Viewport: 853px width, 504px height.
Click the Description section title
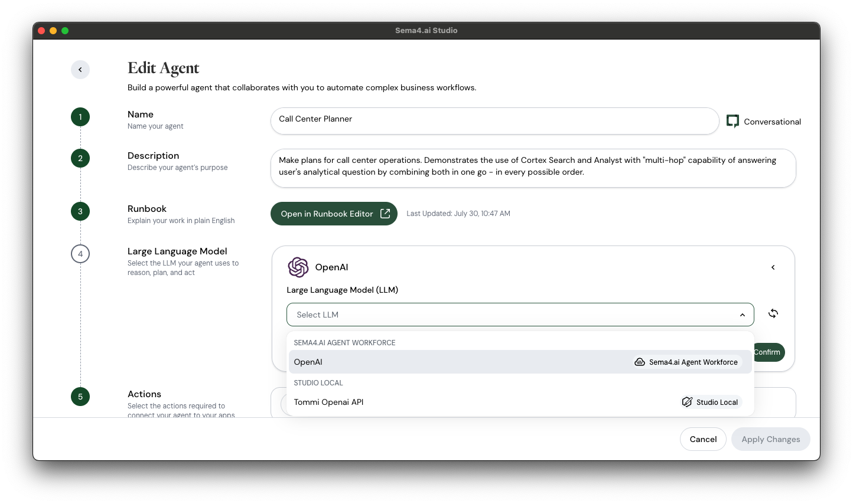point(154,156)
